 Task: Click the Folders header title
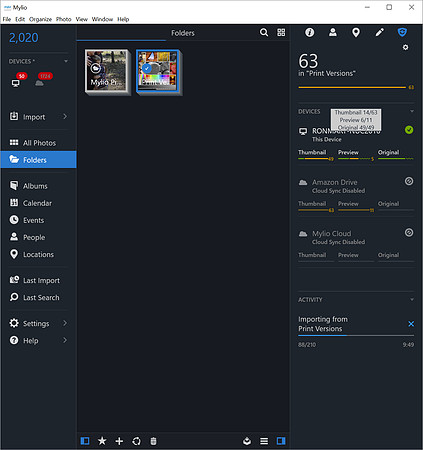pyautogui.click(x=183, y=33)
